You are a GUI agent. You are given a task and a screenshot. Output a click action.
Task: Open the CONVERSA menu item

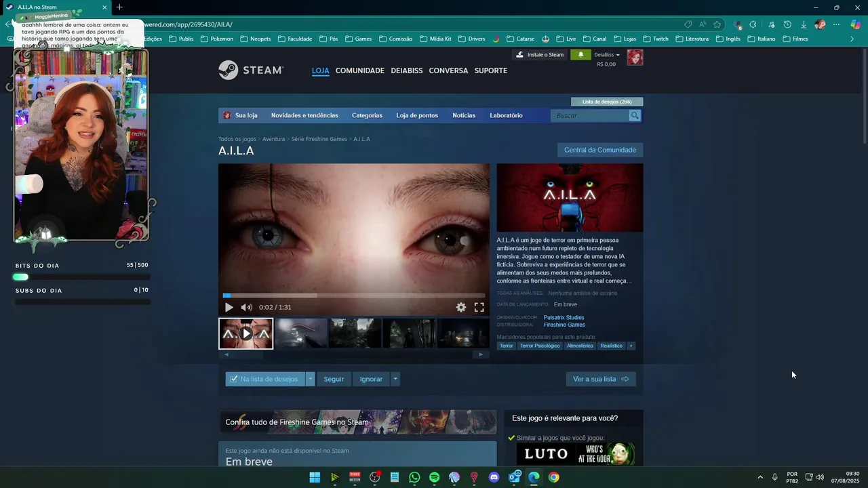click(x=448, y=70)
